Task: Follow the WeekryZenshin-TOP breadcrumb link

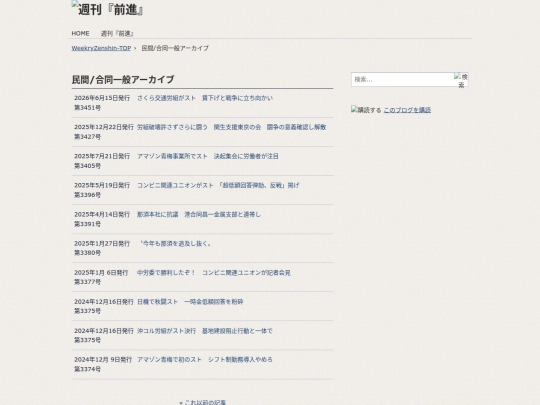Action: click(x=101, y=48)
